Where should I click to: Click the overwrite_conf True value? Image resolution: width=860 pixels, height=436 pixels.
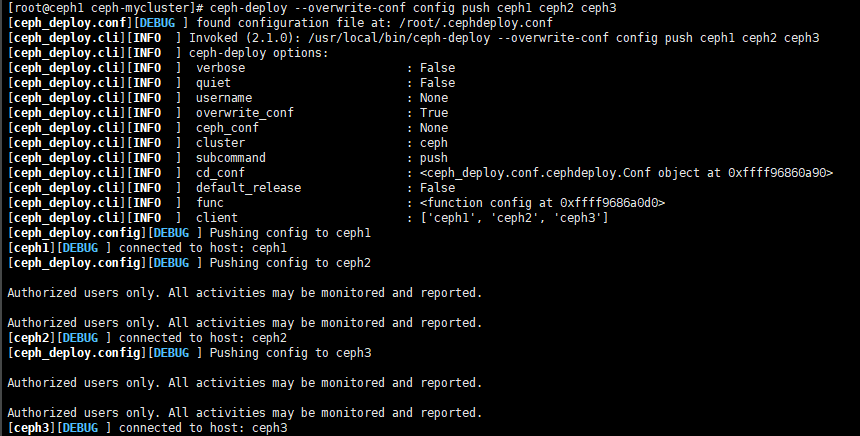(x=434, y=113)
